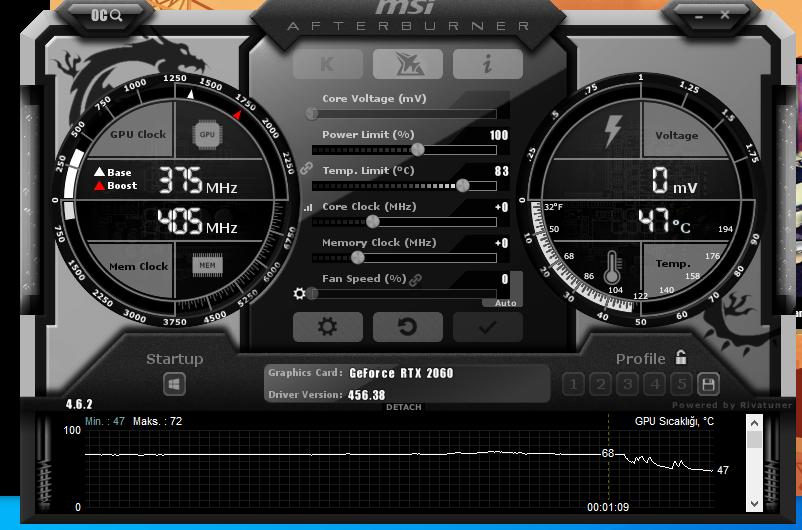Click the version number 4.6.2
This screenshot has height=530, width=802.
pyautogui.click(x=79, y=404)
